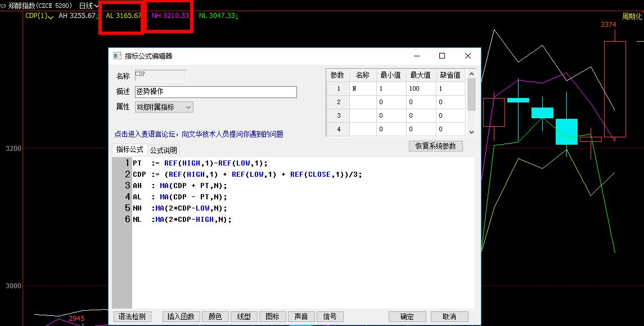Minimize the 指标公式编辑器 window
Image resolution: width=644 pixels, height=326 pixels.
point(416,56)
